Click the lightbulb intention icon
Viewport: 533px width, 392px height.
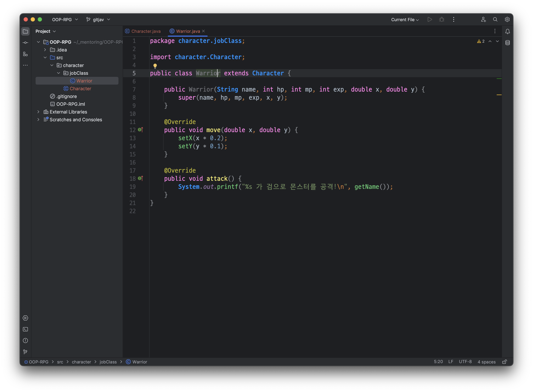point(155,66)
